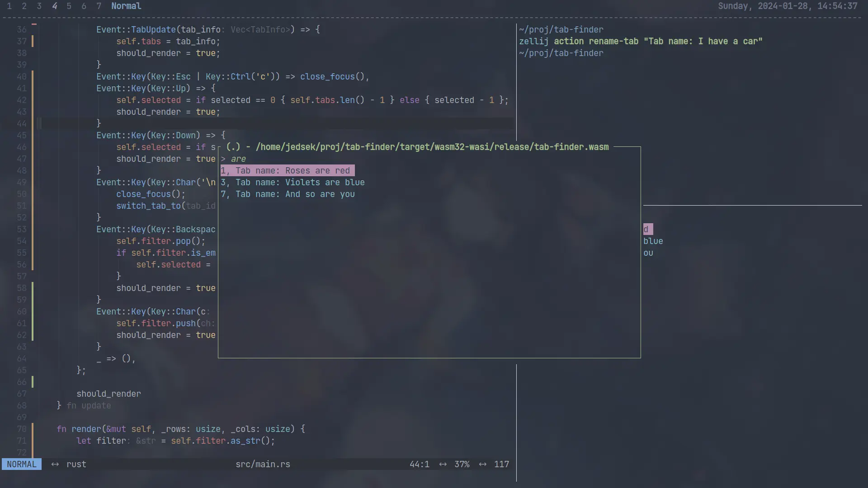Click close_focus() call on line 40
868x488 pixels.
coord(332,77)
